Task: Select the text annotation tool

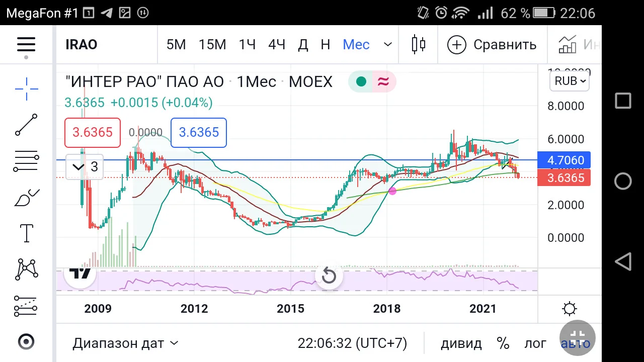Action: tap(26, 233)
